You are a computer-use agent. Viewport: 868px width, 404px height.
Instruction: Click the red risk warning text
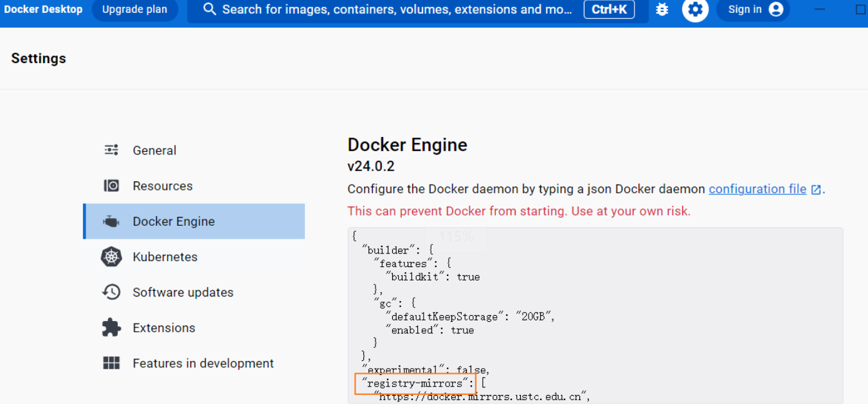point(519,211)
